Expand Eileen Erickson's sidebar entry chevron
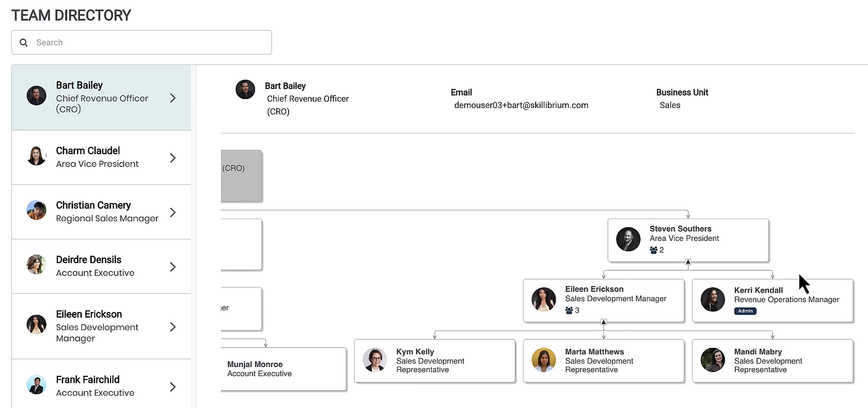This screenshot has height=408, width=868. (x=173, y=326)
